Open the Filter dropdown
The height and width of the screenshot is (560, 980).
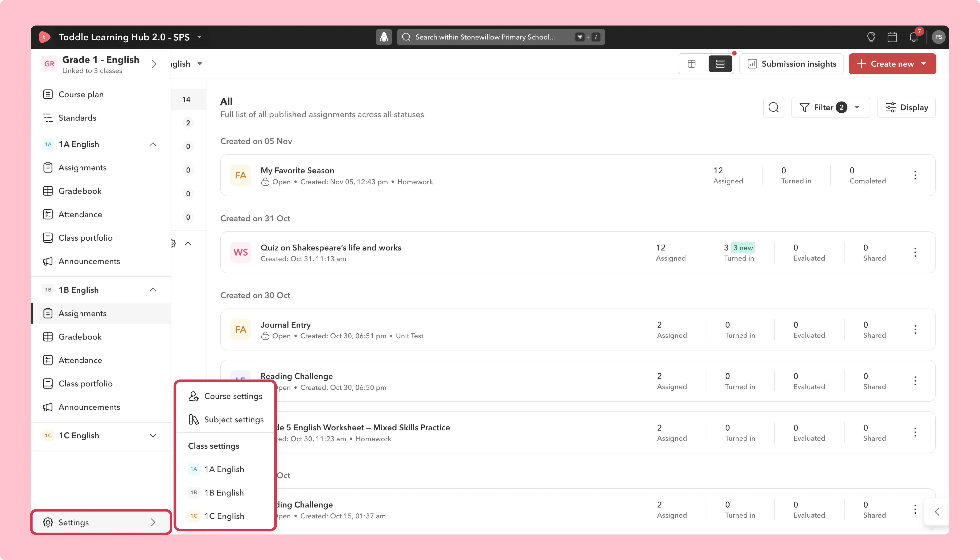[830, 107]
